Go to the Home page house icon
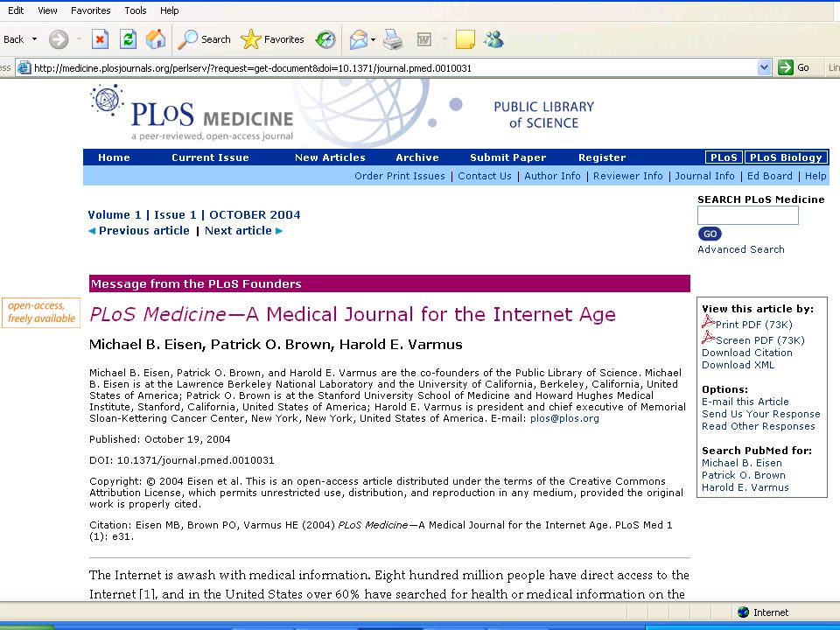The height and width of the screenshot is (630, 840). 156,39
